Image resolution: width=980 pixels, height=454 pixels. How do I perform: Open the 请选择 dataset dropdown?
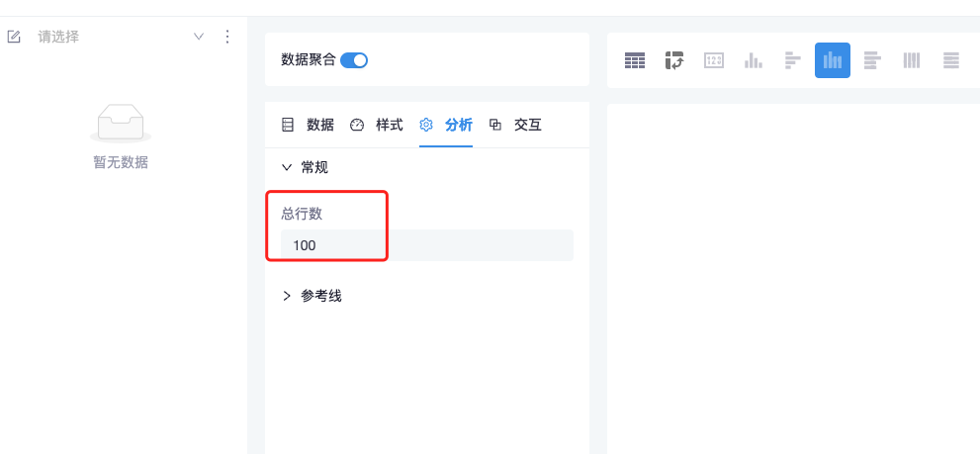(x=121, y=37)
